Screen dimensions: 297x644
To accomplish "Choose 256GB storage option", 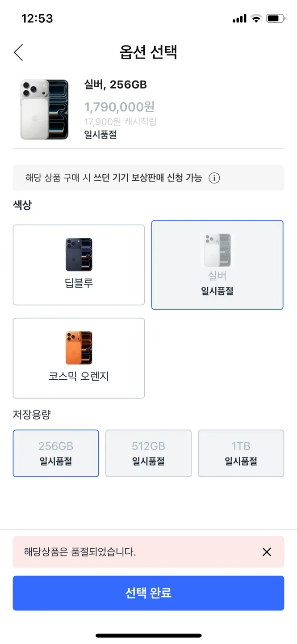I will pos(56,453).
